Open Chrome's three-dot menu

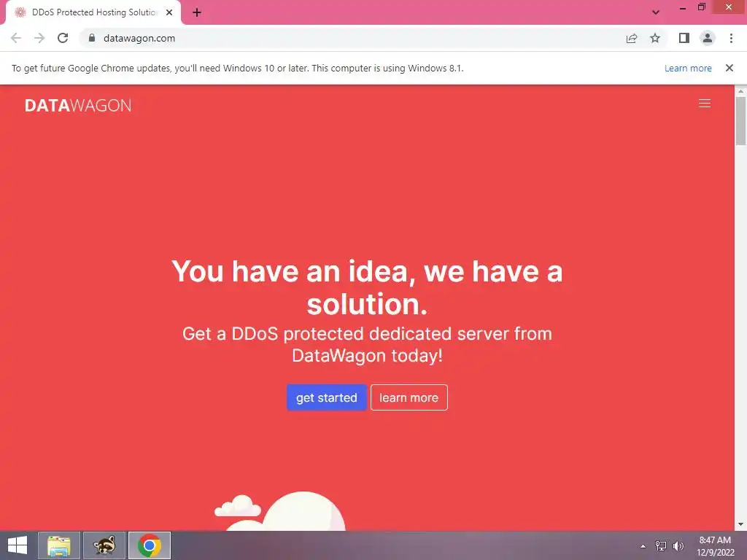coord(731,38)
